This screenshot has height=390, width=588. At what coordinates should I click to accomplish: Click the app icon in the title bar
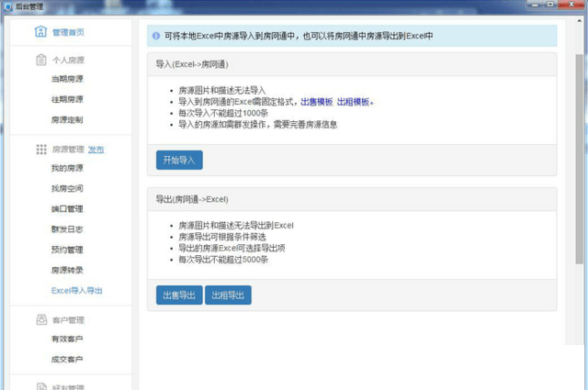pyautogui.click(x=8, y=6)
